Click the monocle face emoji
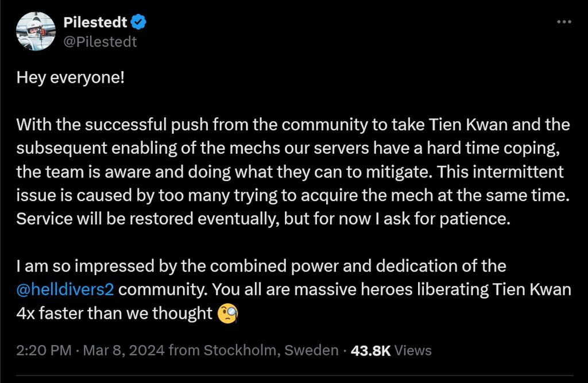 point(229,314)
